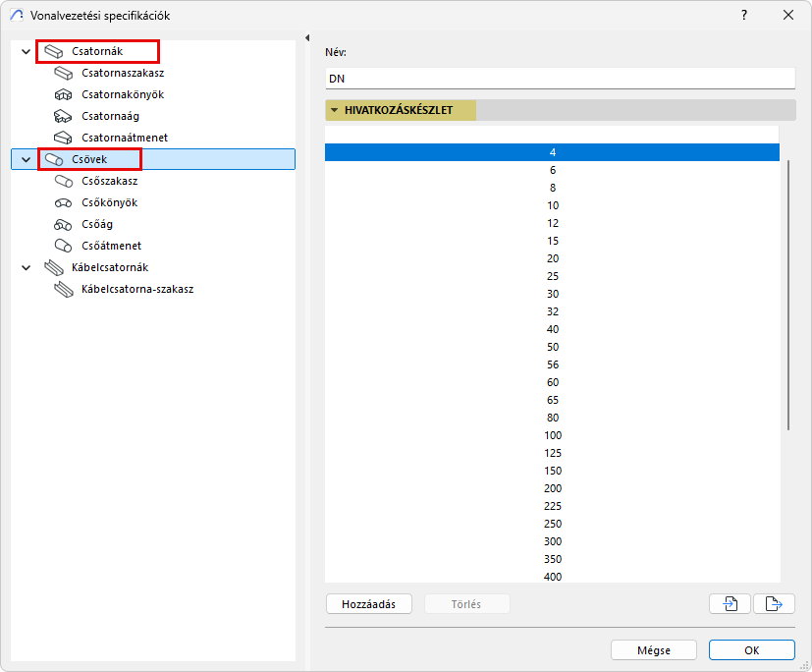Click the Csövek pipe icon

(x=53, y=159)
